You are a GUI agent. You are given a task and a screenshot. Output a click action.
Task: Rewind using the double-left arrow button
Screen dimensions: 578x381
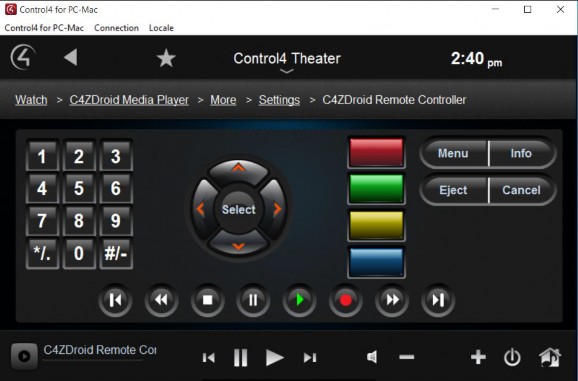pos(161,300)
